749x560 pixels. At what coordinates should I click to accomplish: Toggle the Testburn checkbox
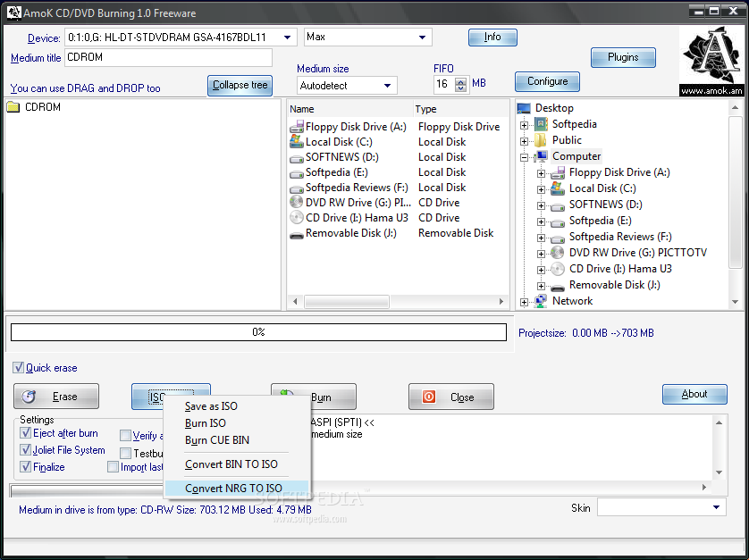point(126,453)
